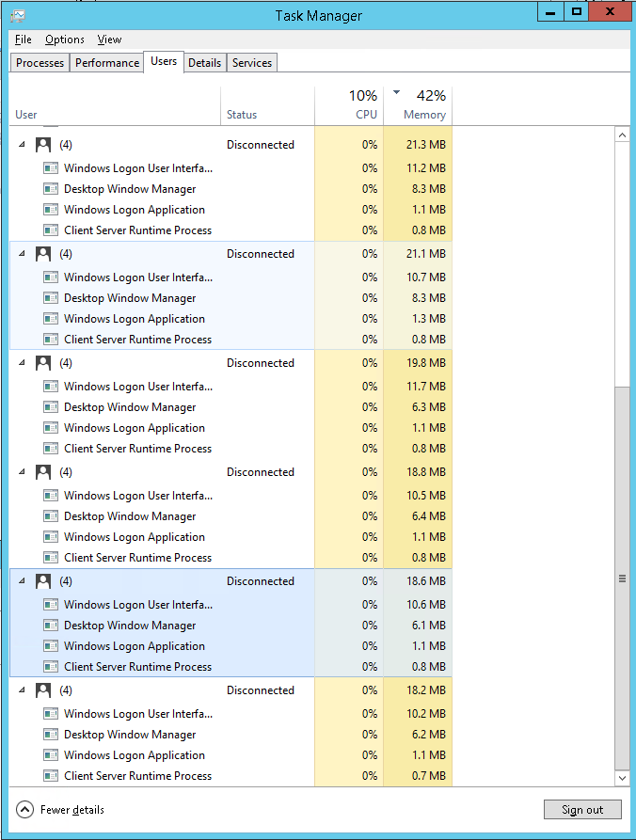
Task: Collapse the user session using 18.2 MB
Action: tap(22, 690)
